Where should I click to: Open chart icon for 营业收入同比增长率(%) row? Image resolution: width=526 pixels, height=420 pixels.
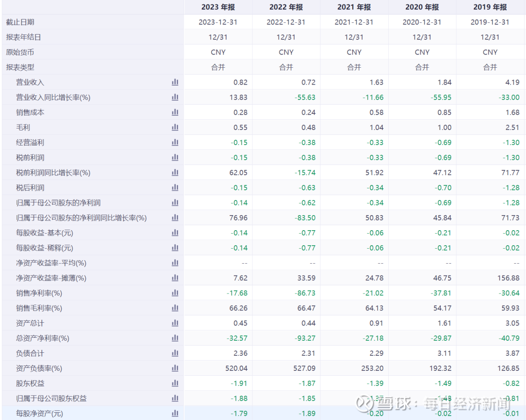tap(175, 97)
